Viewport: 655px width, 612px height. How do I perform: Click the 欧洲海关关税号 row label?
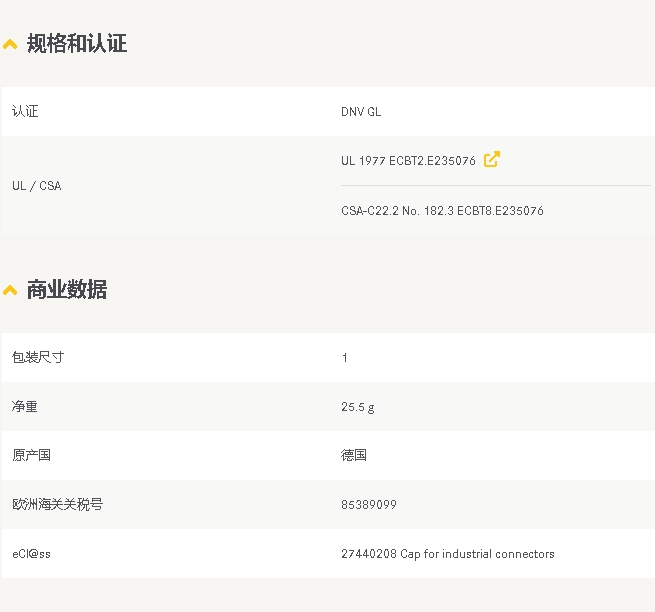coord(58,505)
